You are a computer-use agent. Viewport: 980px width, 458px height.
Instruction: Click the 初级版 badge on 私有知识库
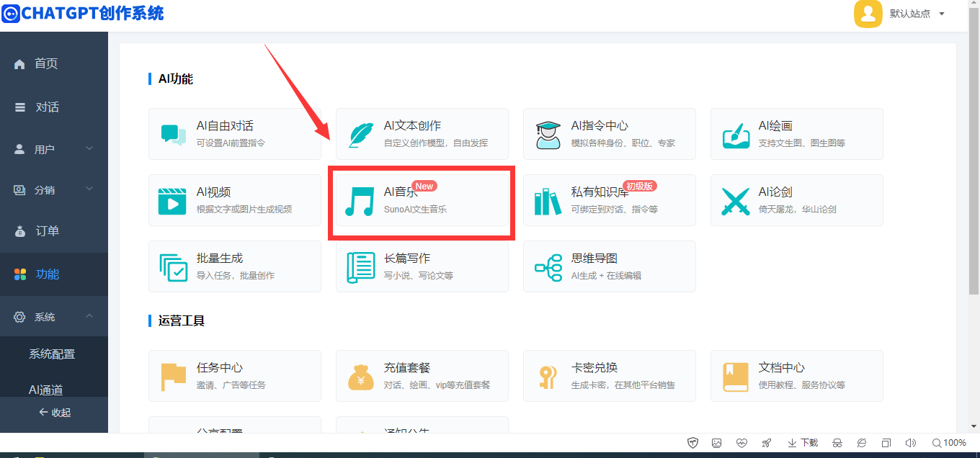pyautogui.click(x=640, y=186)
